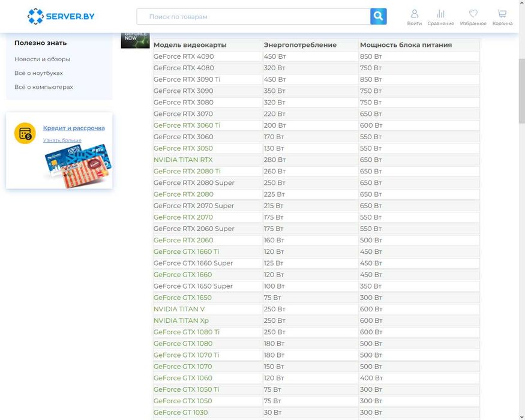Viewport: 525px width, 420px height.
Task: Select the GeForce RTX 2080 Super cell
Action: 207,183
